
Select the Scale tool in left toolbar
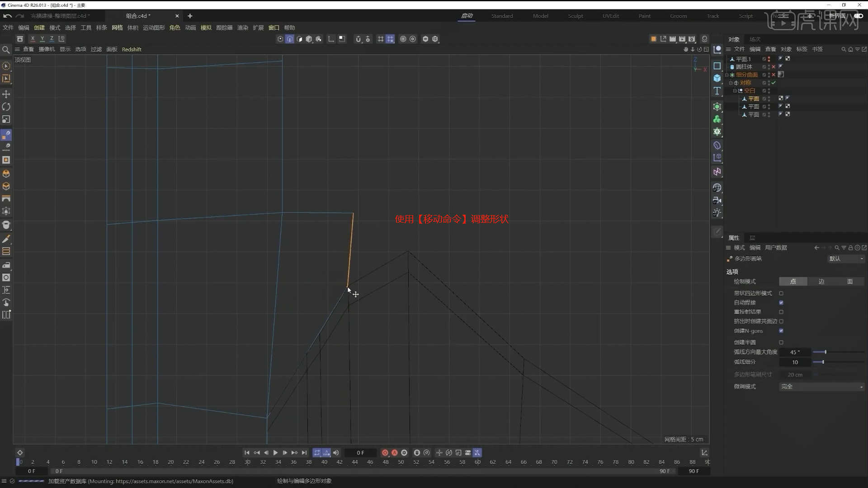pos(6,119)
